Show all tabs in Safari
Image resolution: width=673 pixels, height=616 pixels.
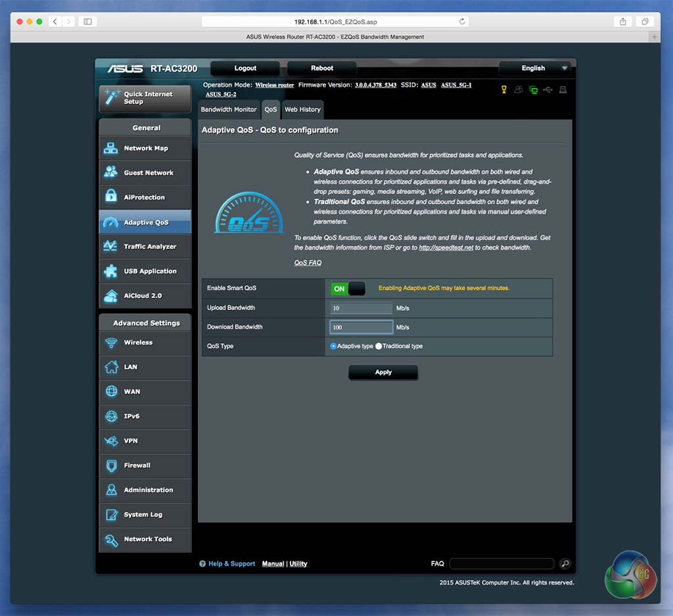(x=645, y=22)
